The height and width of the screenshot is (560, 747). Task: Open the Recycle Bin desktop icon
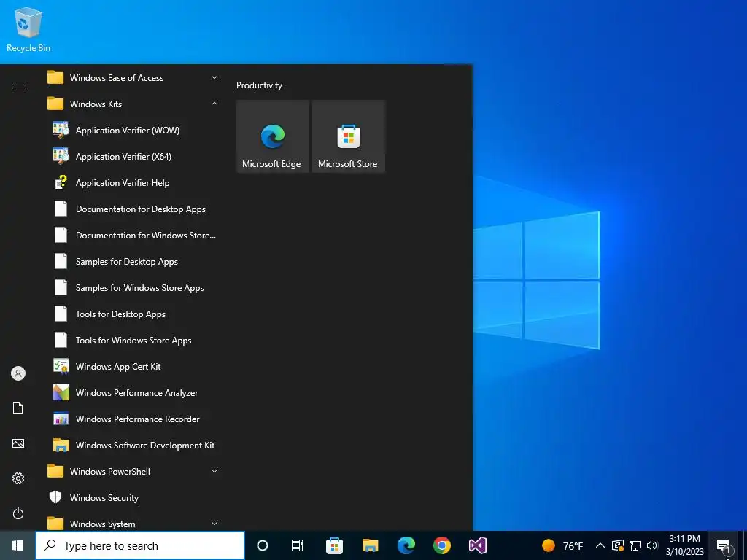click(28, 29)
